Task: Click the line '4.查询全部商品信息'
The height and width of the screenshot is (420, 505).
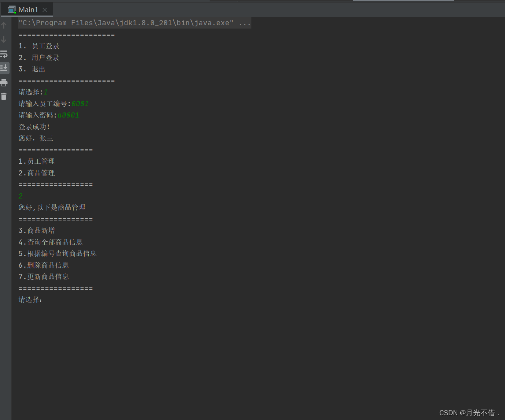Action: point(51,242)
